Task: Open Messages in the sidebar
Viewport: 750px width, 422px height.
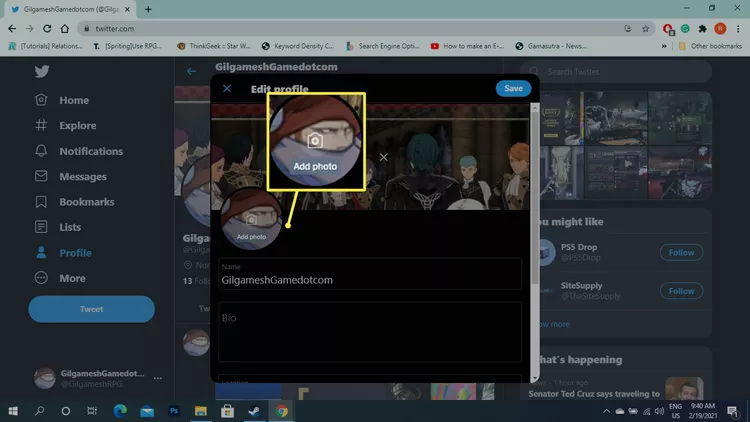Action: pos(71,177)
